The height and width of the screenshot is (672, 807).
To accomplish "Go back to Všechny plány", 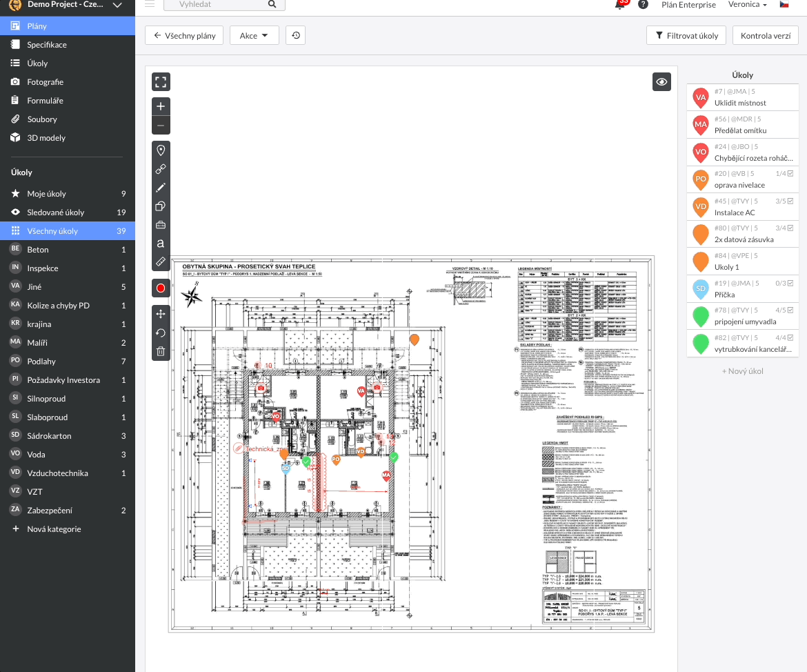I will (184, 35).
